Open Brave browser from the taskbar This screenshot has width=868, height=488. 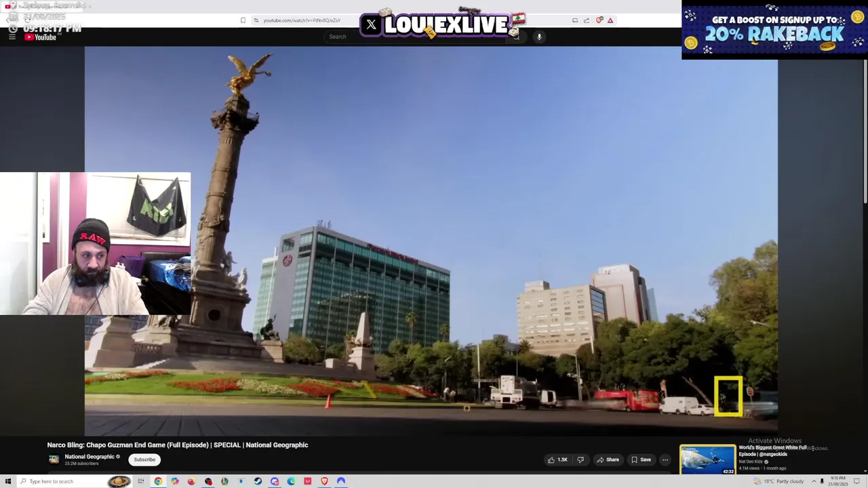324,481
